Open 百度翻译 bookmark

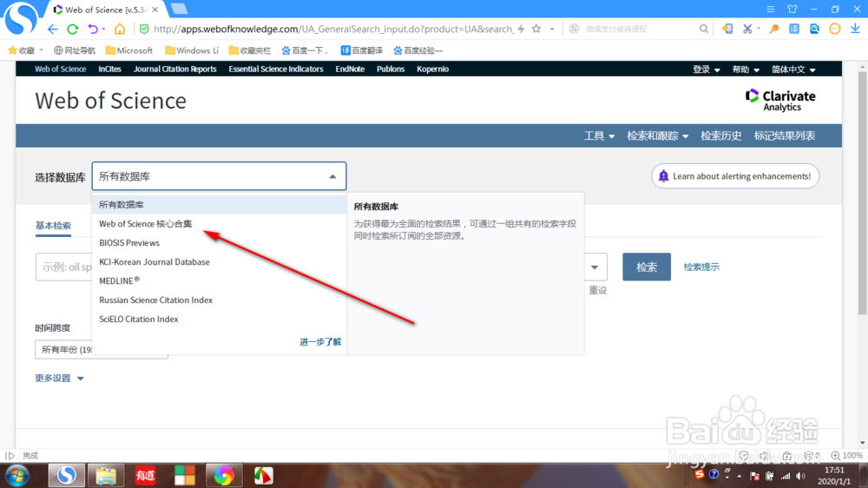(x=361, y=50)
